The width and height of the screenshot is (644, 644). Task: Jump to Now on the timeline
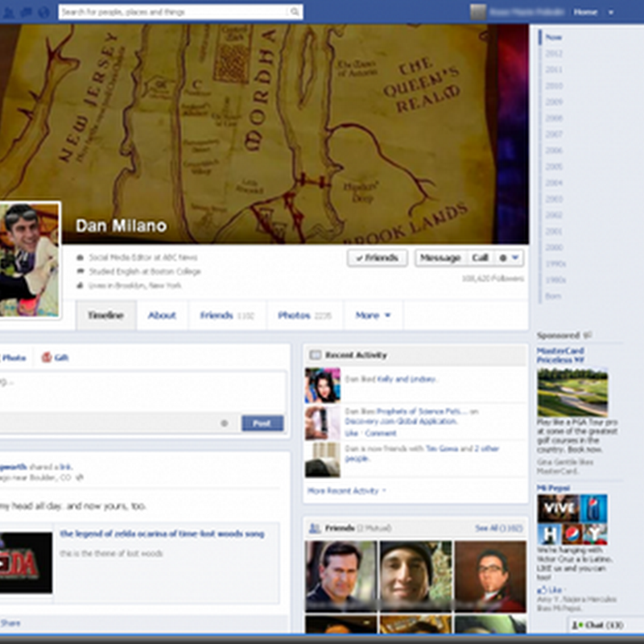tap(553, 37)
